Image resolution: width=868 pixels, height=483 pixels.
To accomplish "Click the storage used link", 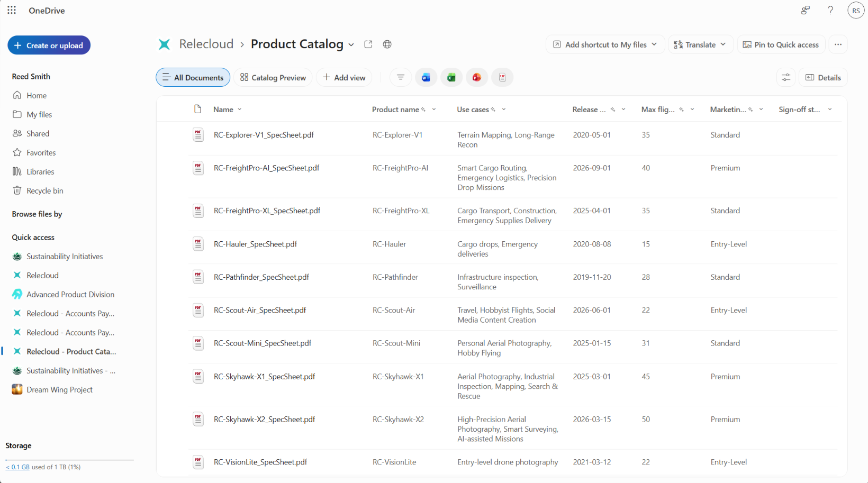I will point(17,467).
